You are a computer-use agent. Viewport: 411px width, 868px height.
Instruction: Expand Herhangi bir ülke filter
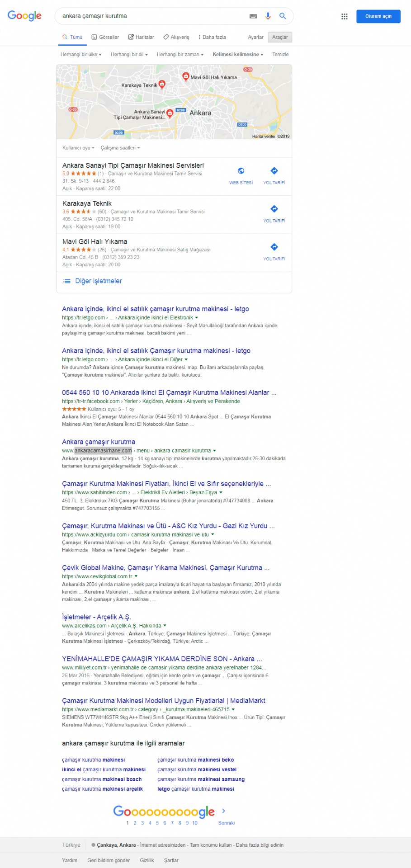(x=81, y=54)
